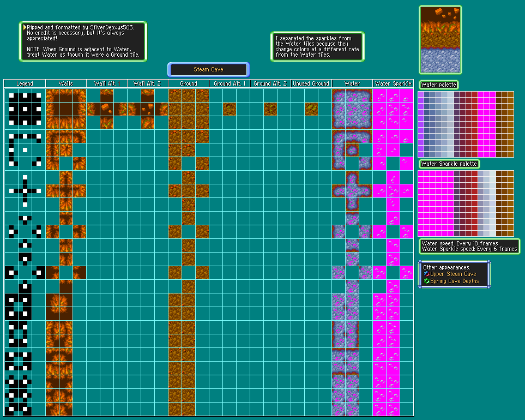The width and height of the screenshot is (525, 420).
Task: Click the Water palette label
Action: 439,85
